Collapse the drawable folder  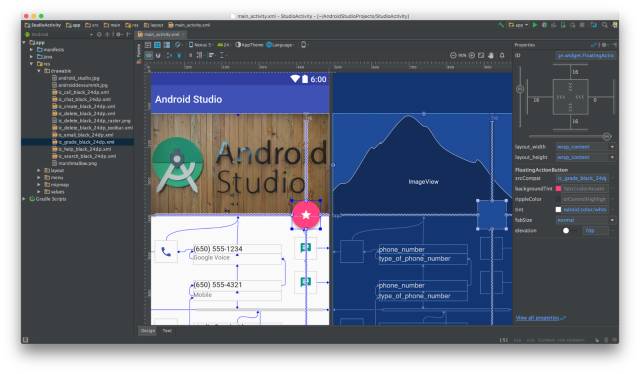pos(39,71)
